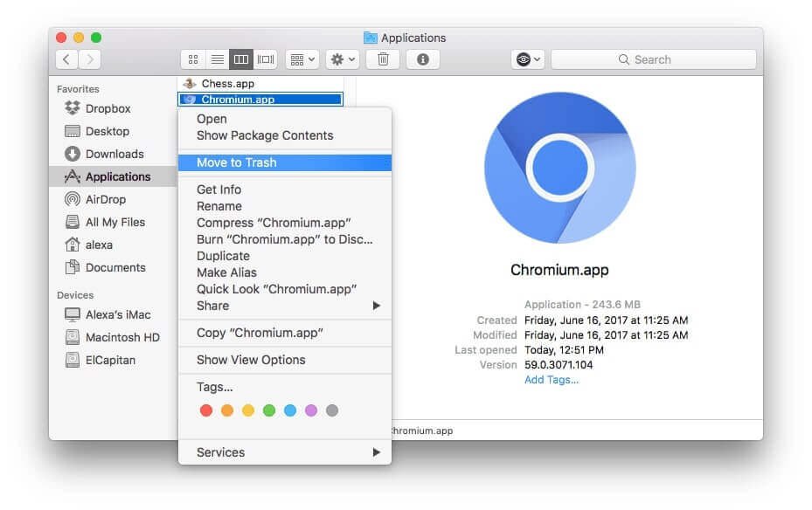812x510 pixels.
Task: Choose Make Alias from the context menu
Action: pyautogui.click(x=285, y=272)
